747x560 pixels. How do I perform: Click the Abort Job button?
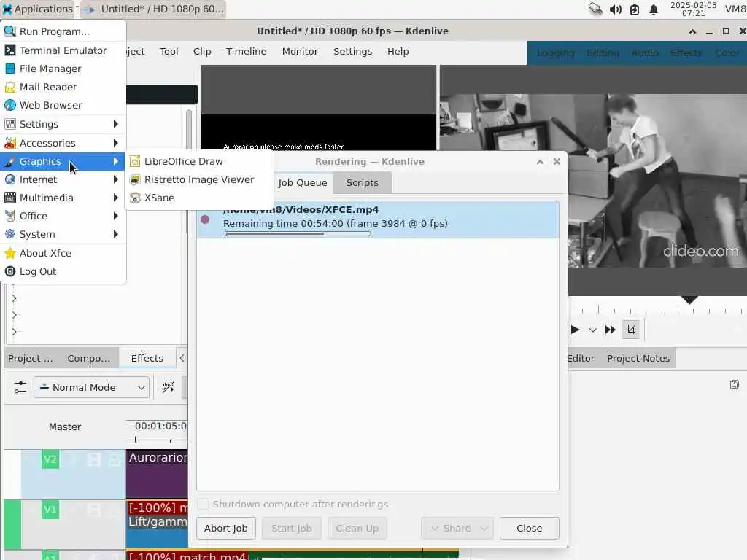(x=226, y=528)
